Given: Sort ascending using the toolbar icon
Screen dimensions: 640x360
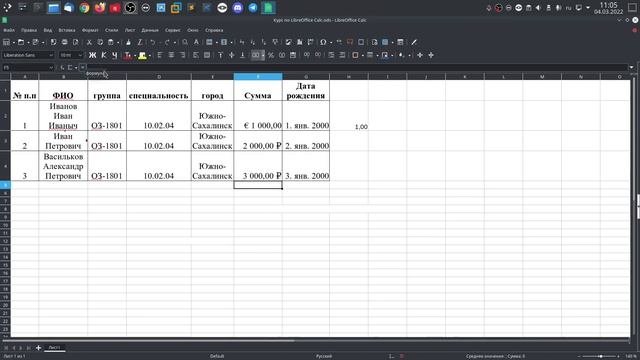Looking at the screenshot, I should click(x=253, y=42).
